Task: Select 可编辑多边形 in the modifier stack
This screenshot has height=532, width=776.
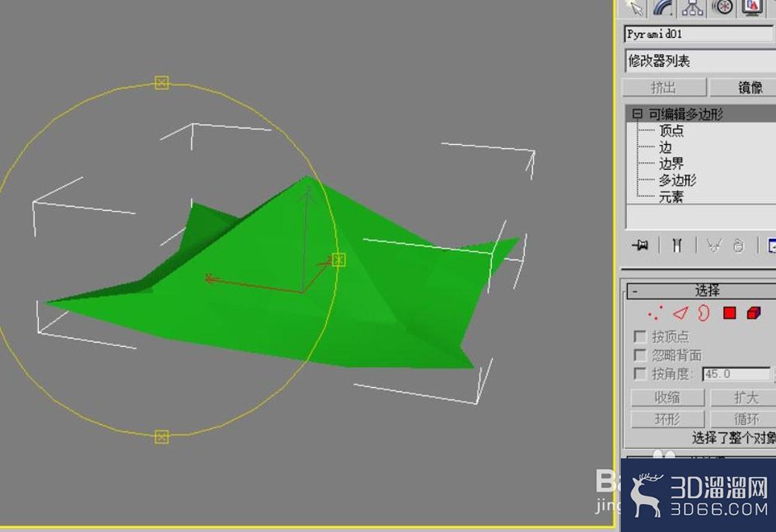Action: pyautogui.click(x=686, y=114)
